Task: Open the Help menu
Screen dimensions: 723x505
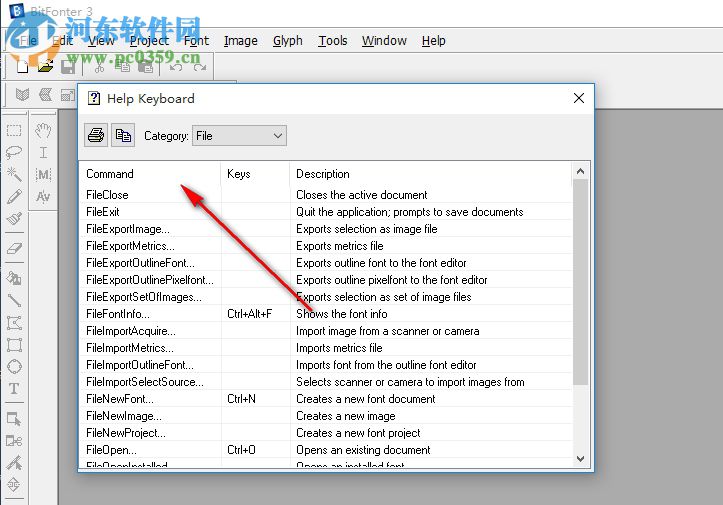Action: click(433, 41)
